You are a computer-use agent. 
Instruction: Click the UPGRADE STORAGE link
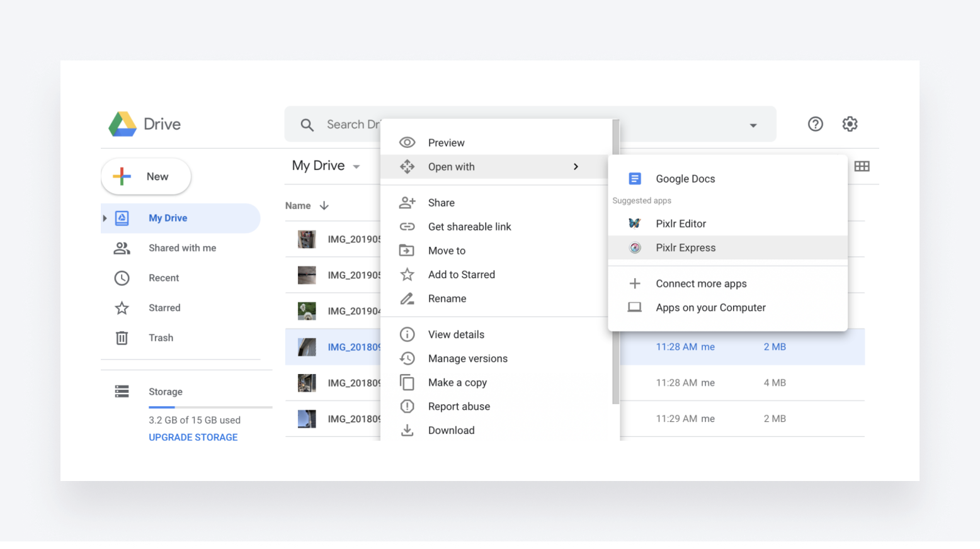(x=193, y=437)
